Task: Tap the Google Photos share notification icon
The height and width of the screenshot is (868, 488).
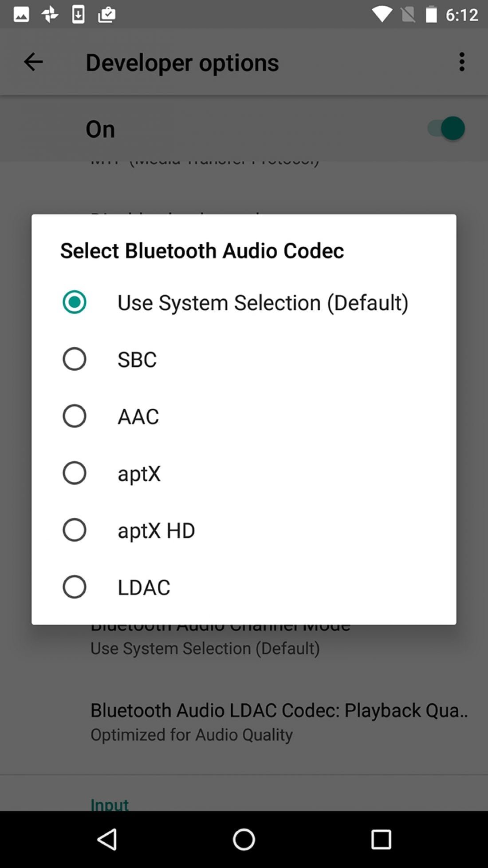Action: tap(49, 14)
